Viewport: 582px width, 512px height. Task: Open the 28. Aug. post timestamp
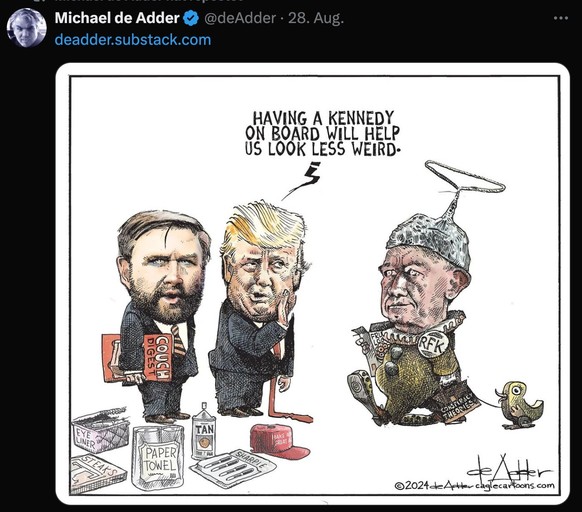click(x=316, y=18)
